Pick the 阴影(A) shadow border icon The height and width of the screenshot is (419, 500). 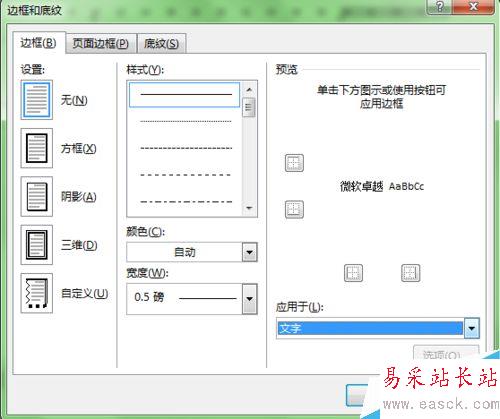[x=37, y=196]
